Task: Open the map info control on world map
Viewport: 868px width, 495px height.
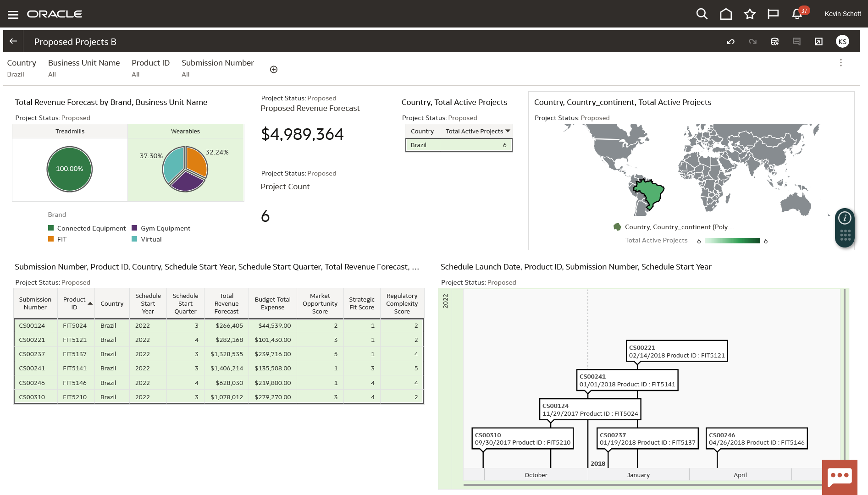Action: pos(845,219)
